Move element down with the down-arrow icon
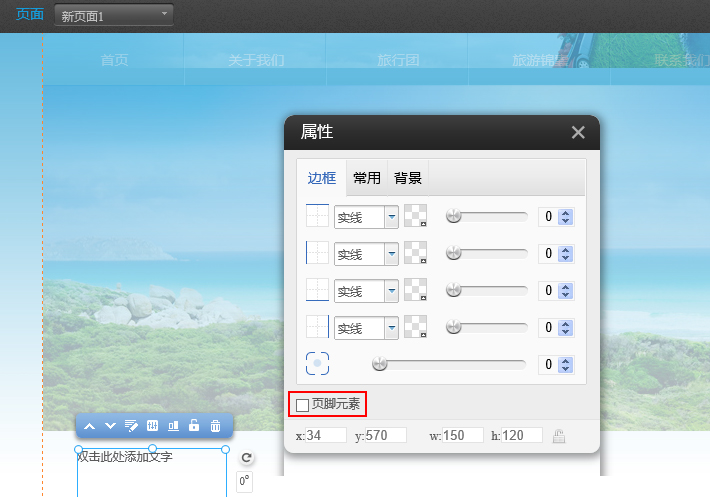This screenshot has height=497, width=710. pyautogui.click(x=110, y=426)
